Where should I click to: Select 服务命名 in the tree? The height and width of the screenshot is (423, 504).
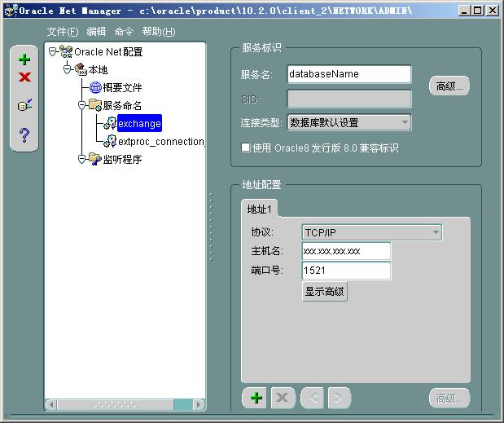pyautogui.click(x=122, y=105)
